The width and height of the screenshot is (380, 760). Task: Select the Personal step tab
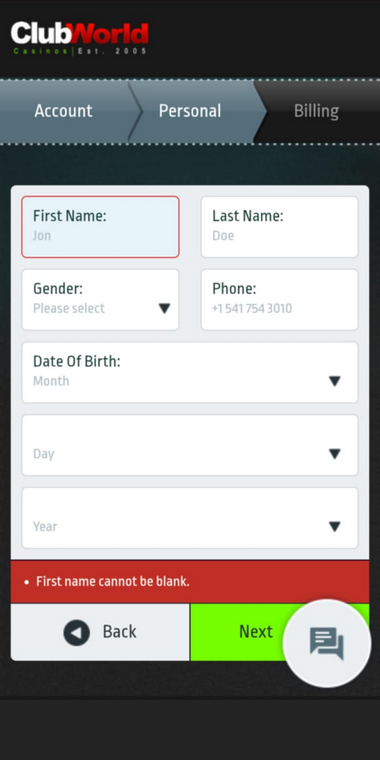[190, 111]
